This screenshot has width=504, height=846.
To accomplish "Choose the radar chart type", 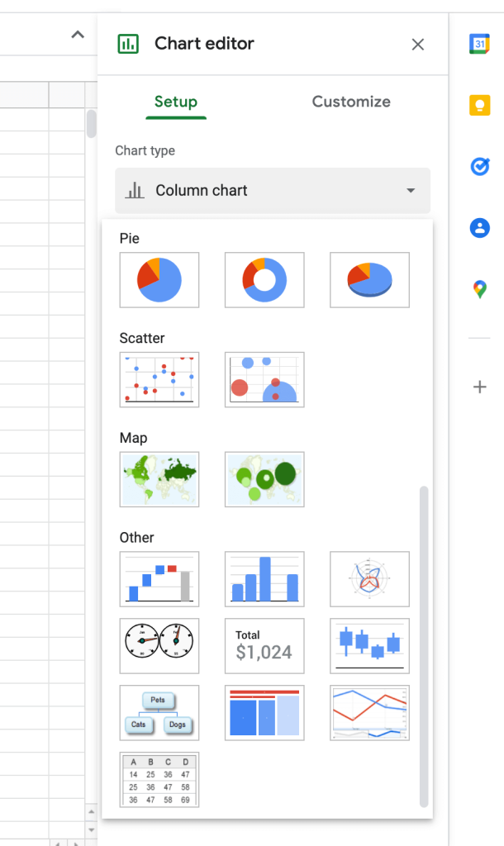I will pyautogui.click(x=369, y=579).
